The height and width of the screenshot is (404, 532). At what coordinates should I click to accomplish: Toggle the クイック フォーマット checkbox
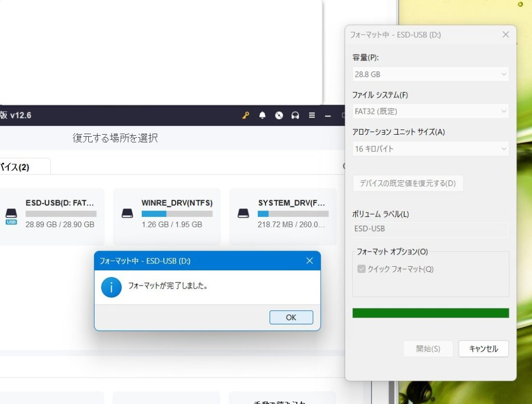click(362, 269)
